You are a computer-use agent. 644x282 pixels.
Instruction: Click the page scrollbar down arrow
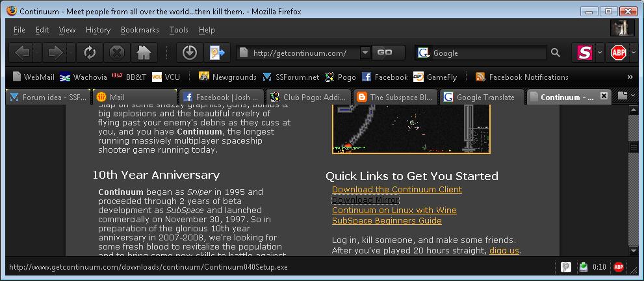(x=634, y=250)
